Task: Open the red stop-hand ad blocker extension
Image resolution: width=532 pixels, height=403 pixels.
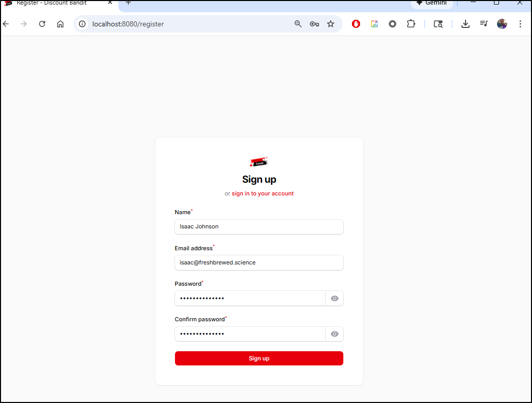Action: pyautogui.click(x=356, y=24)
